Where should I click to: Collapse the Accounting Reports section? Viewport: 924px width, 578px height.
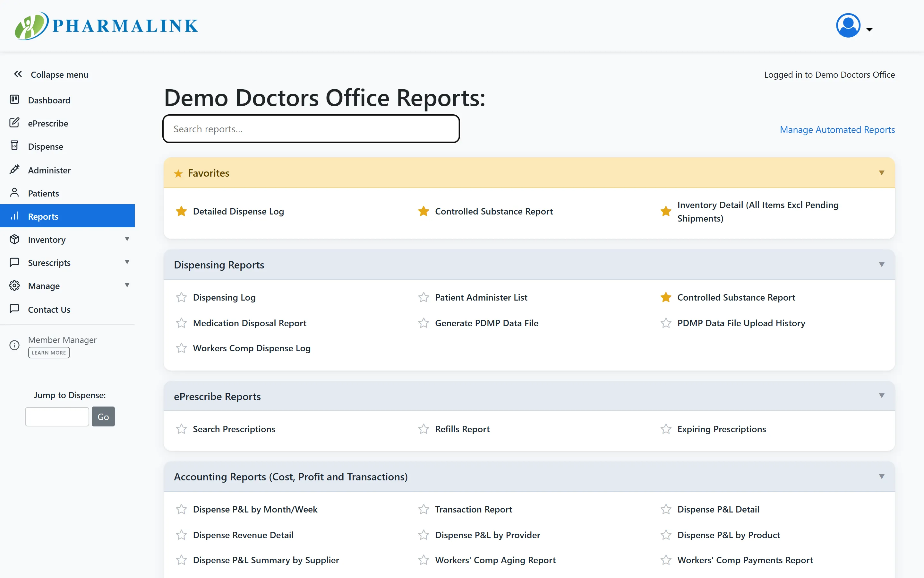(882, 476)
